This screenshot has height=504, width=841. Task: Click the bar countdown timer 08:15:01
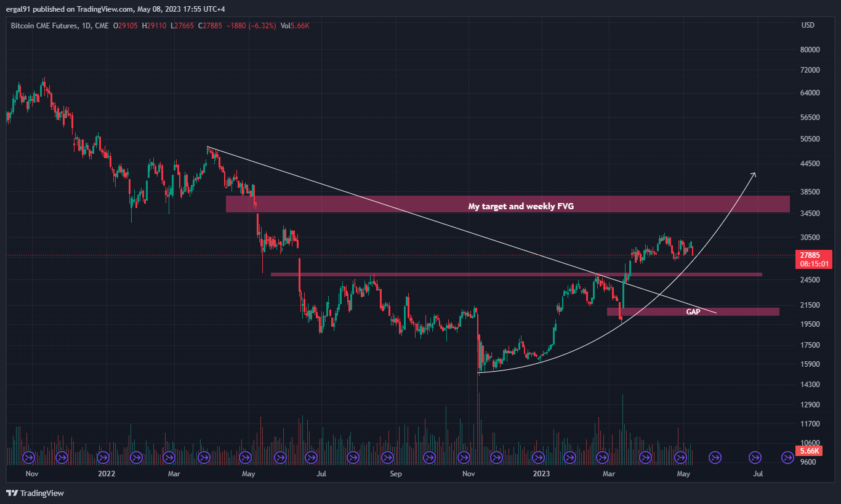point(815,263)
